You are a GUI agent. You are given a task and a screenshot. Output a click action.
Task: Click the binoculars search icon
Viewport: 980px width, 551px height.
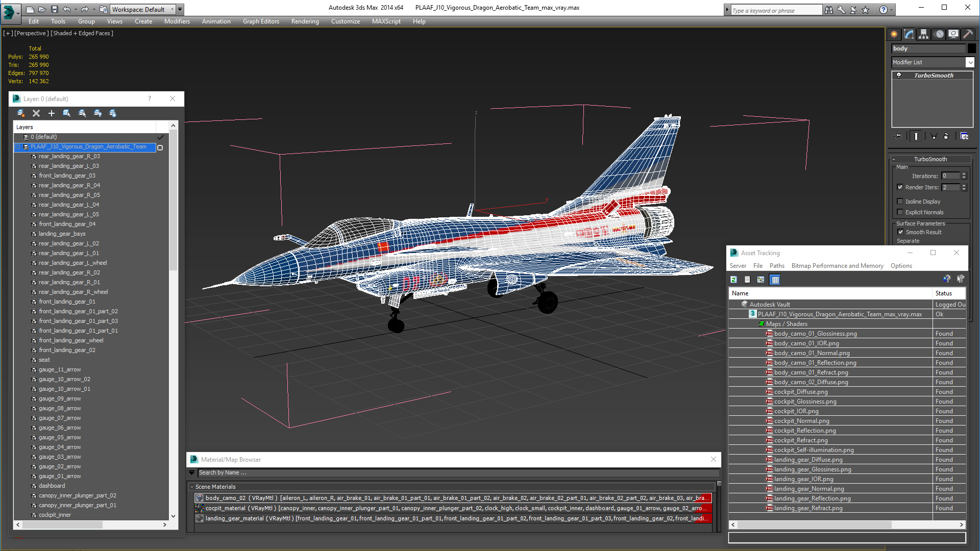(x=828, y=10)
